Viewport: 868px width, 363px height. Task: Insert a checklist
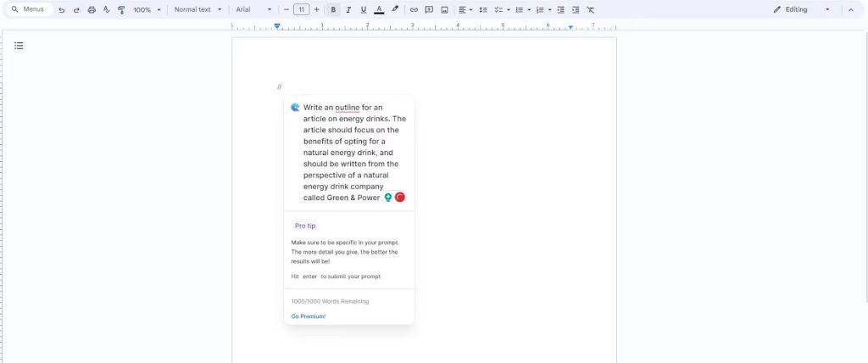(x=498, y=10)
